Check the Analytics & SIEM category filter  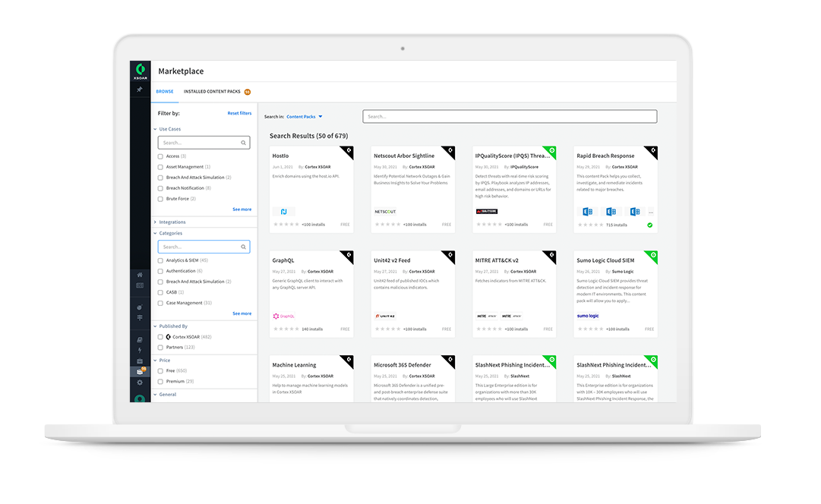(160, 260)
